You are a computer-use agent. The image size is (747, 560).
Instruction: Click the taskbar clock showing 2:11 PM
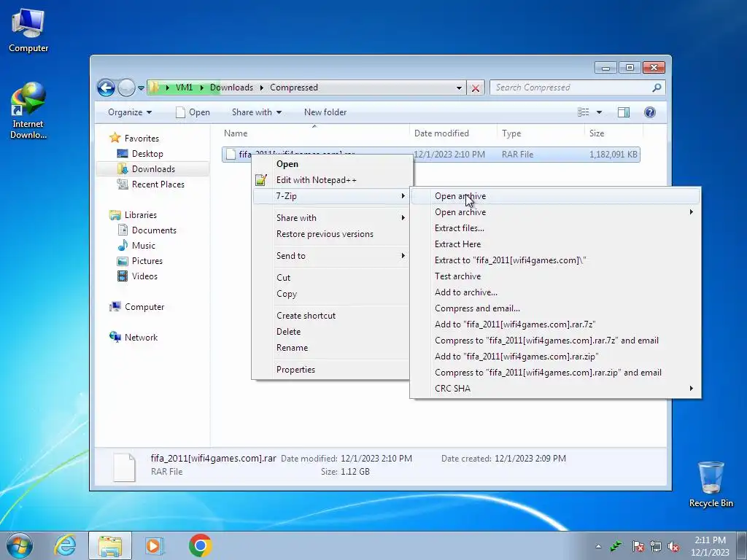tap(710, 546)
